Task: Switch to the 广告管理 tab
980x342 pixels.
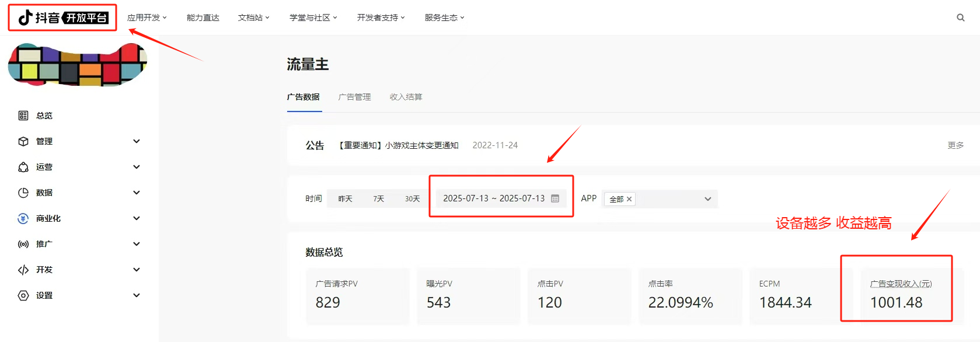Action: (x=355, y=97)
